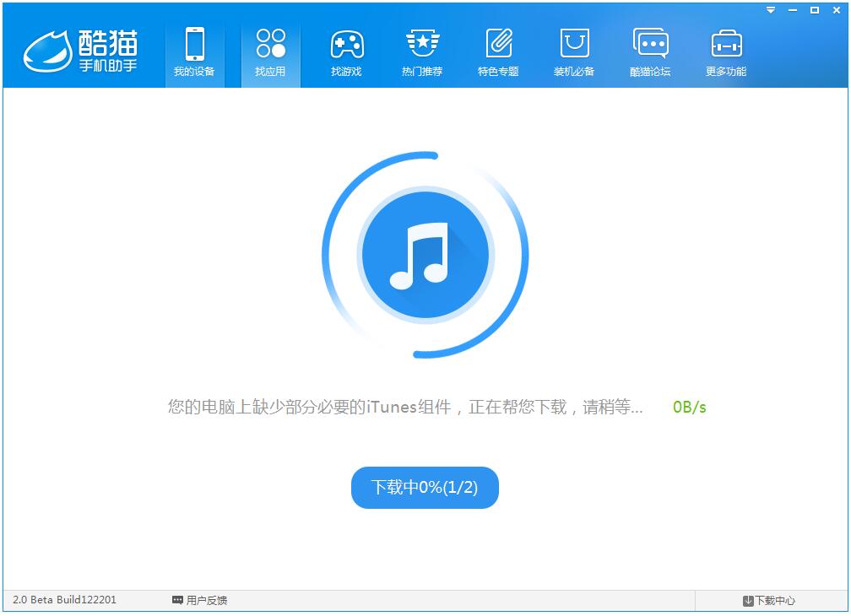The width and height of the screenshot is (851, 616).
Task: Click the missing iTunes components message text
Action: point(405,407)
